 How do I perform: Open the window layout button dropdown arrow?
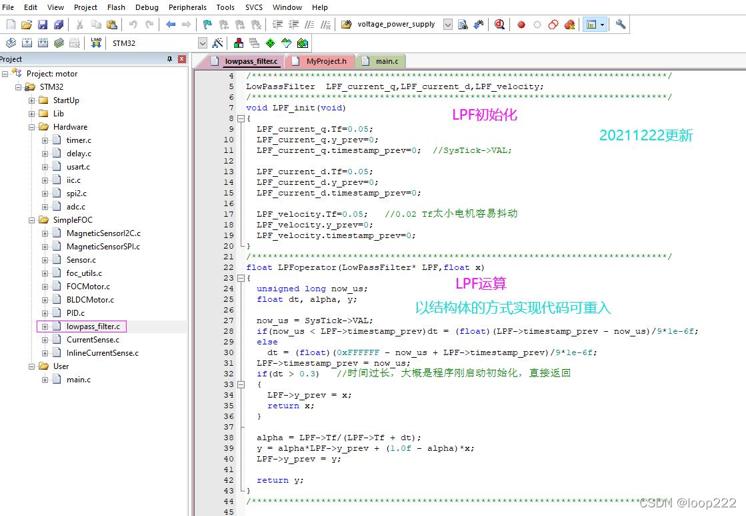pyautogui.click(x=603, y=25)
